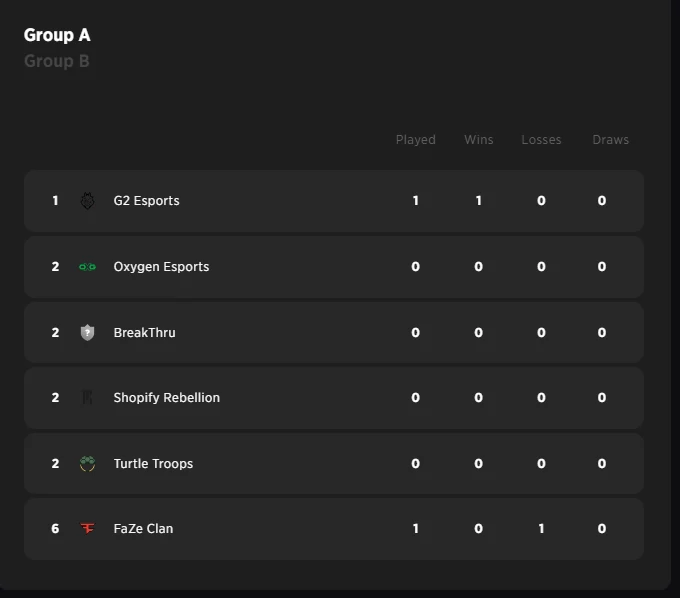Click the Wins column header
This screenshot has height=598, width=680.
479,140
